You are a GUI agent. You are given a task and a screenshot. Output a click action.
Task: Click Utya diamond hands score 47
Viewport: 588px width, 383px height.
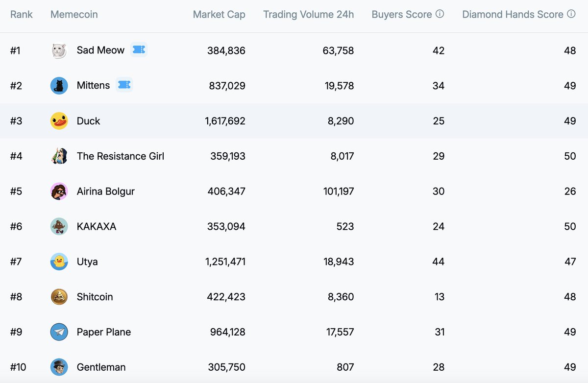point(570,262)
